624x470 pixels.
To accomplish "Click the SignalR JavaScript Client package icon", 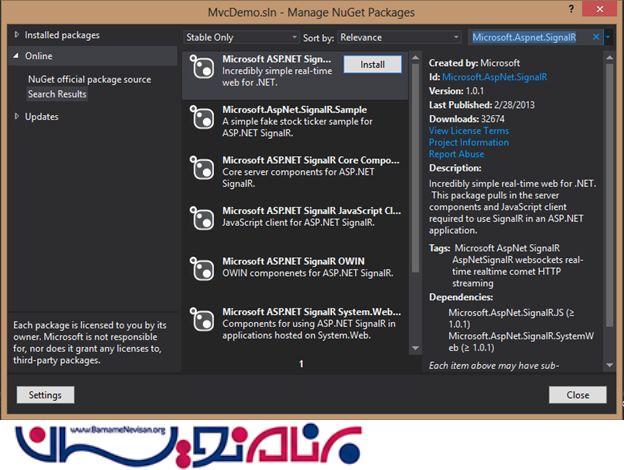I will point(202,218).
